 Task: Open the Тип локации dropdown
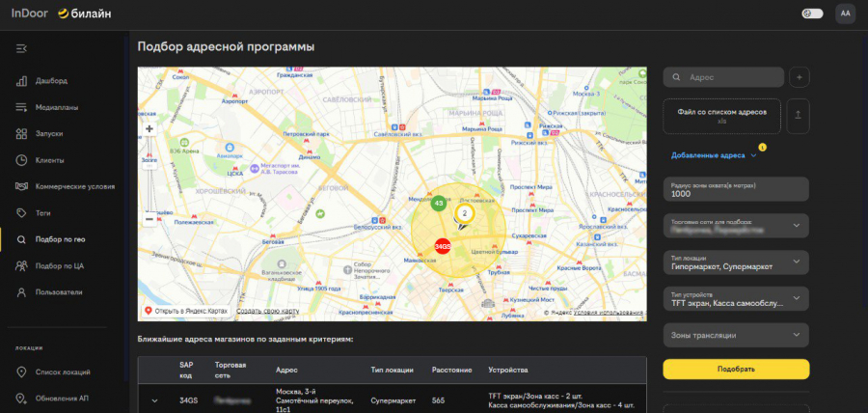(x=736, y=262)
